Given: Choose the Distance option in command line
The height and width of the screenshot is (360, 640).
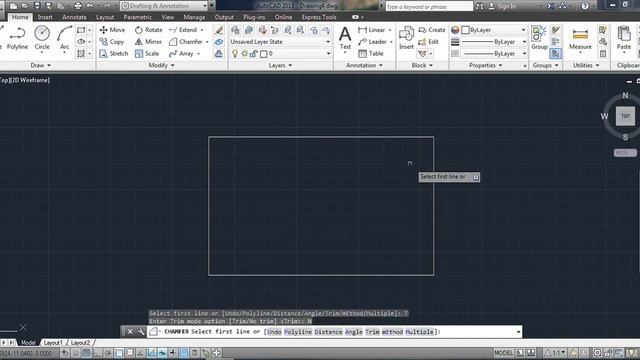Looking at the screenshot, I should coord(328,332).
